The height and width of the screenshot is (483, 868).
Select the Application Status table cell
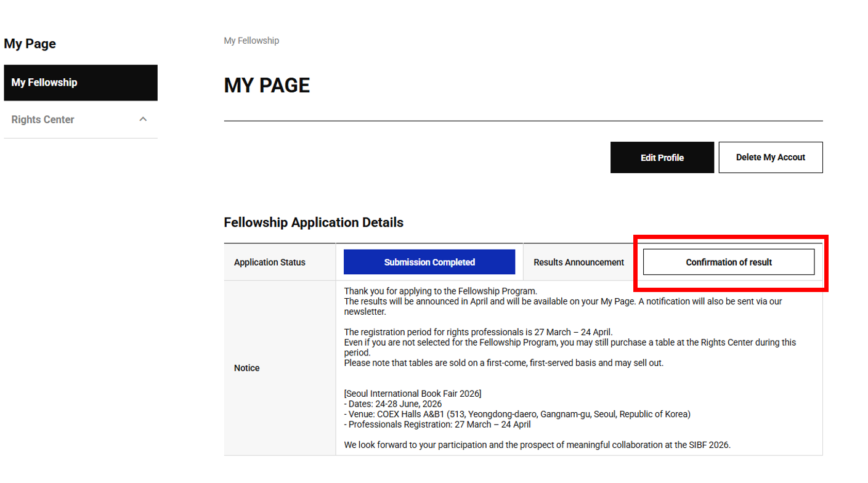pyautogui.click(x=270, y=262)
